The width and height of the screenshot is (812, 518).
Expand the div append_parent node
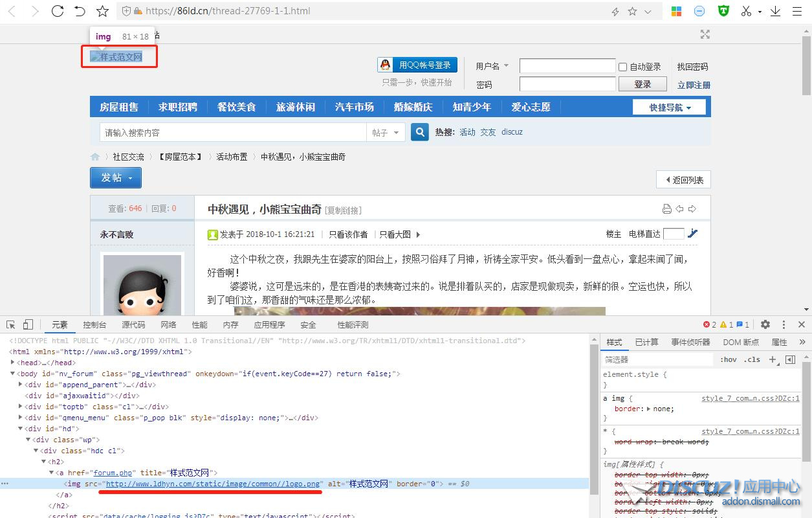(20, 385)
